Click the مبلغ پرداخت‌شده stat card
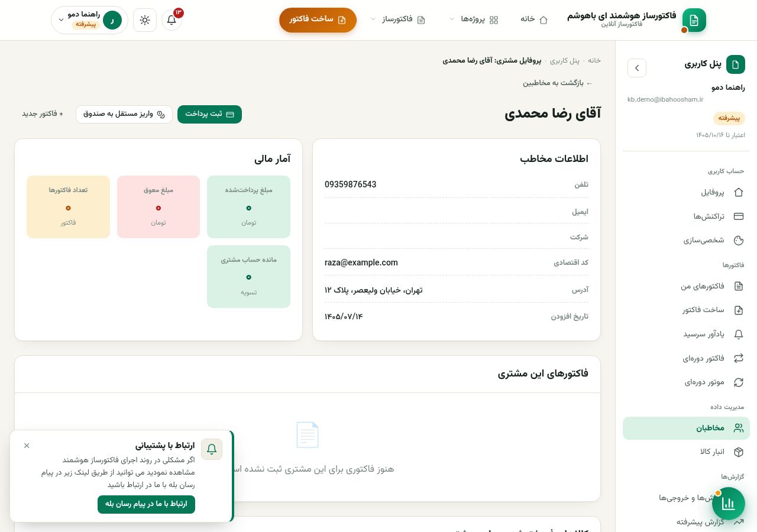Screen dimensions: 757x532 pyautogui.click(x=248, y=207)
